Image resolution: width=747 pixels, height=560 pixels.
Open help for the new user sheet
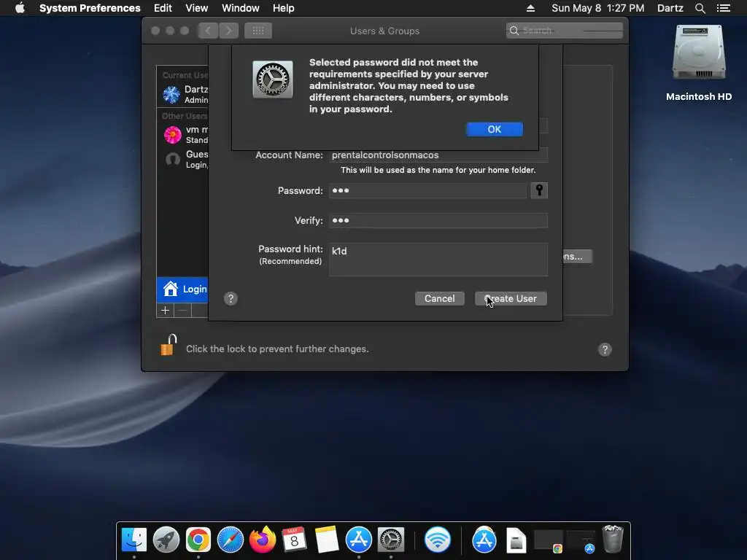point(231,298)
